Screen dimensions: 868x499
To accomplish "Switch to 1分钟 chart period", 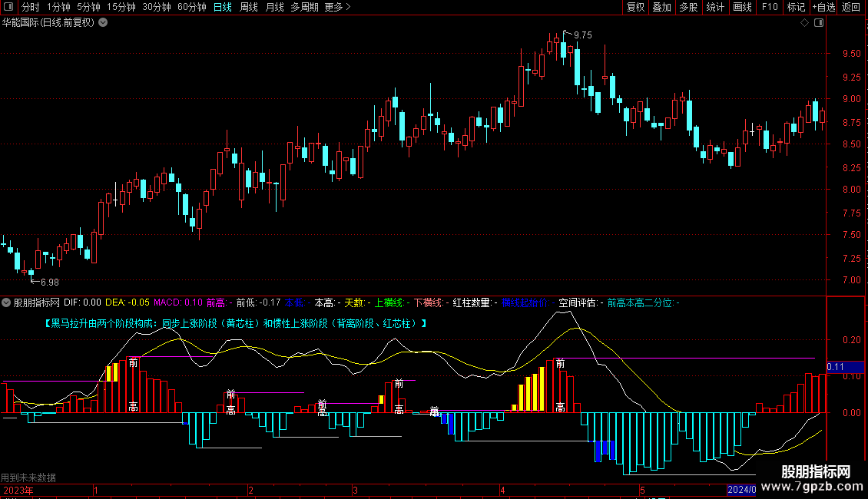I will [58, 7].
